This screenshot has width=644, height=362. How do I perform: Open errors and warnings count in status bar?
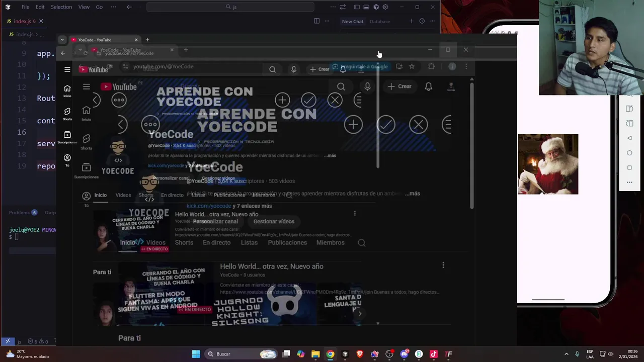pos(38,342)
